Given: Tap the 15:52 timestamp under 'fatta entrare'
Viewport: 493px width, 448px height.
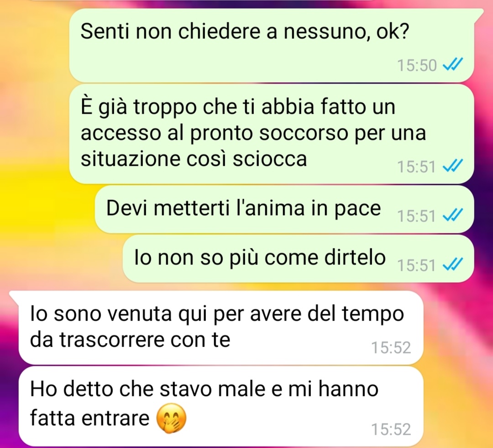Looking at the screenshot, I should coord(391,429).
